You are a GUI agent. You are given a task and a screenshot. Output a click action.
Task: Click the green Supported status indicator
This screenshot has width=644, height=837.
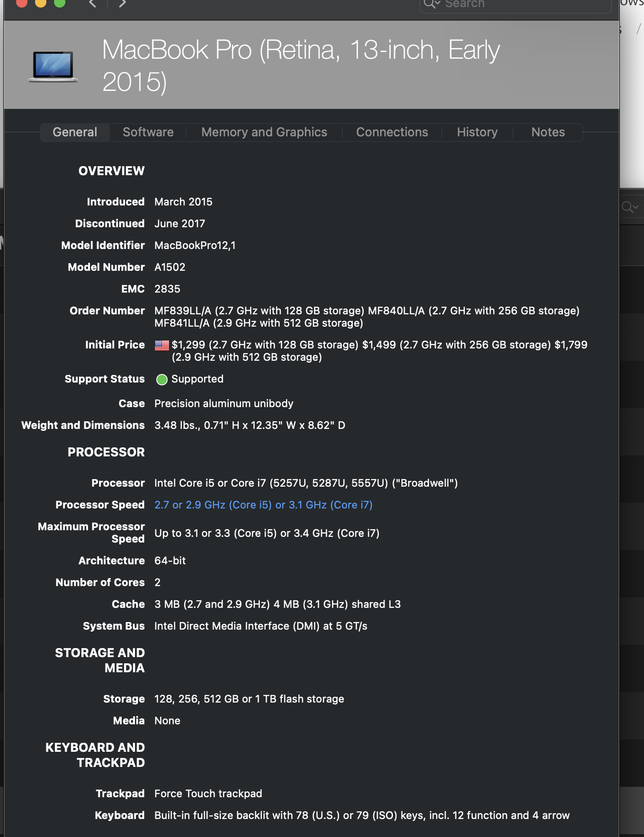161,379
